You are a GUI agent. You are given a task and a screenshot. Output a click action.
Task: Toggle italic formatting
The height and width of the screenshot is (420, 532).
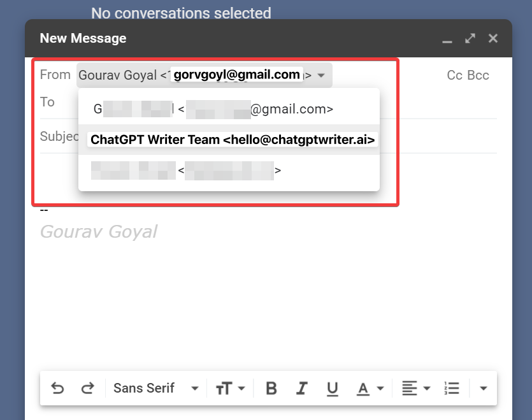[301, 388]
